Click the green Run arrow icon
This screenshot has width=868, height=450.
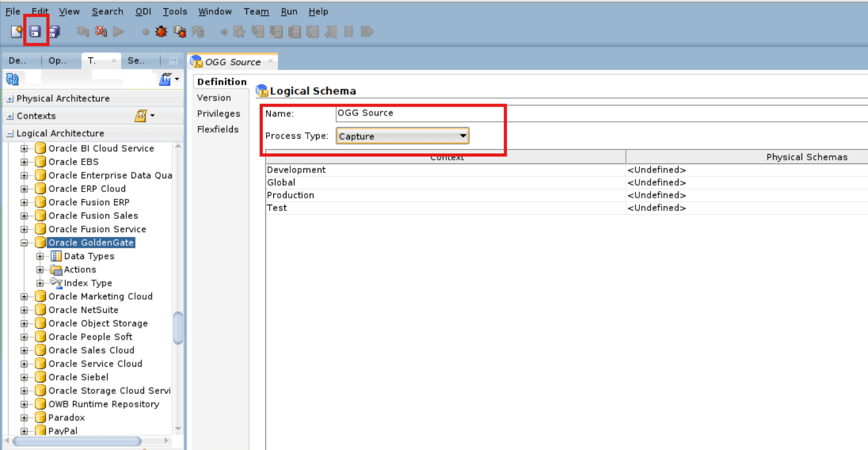coord(119,32)
